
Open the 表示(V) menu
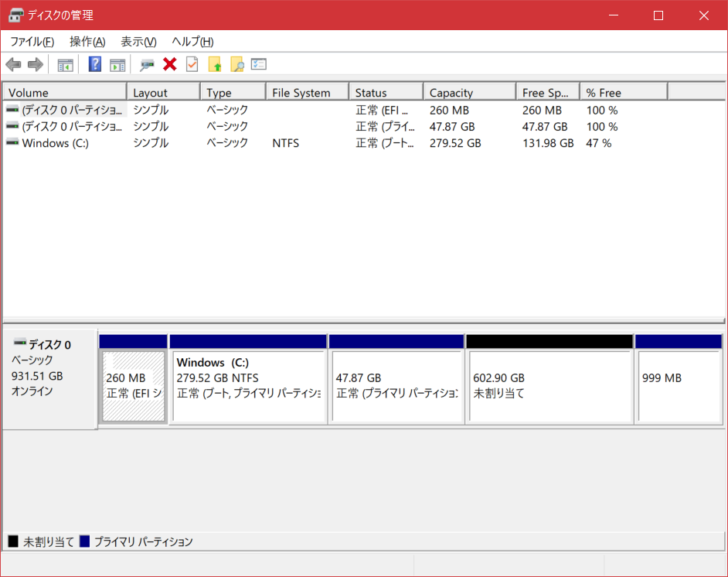pyautogui.click(x=138, y=42)
